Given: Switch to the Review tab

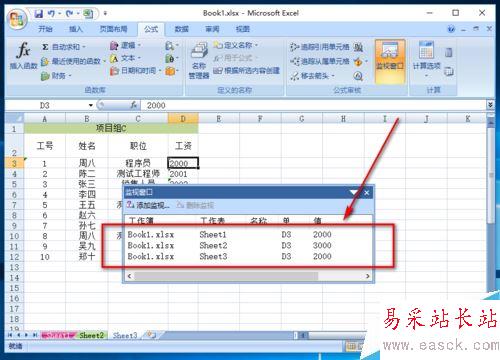Looking at the screenshot, I should (212, 29).
